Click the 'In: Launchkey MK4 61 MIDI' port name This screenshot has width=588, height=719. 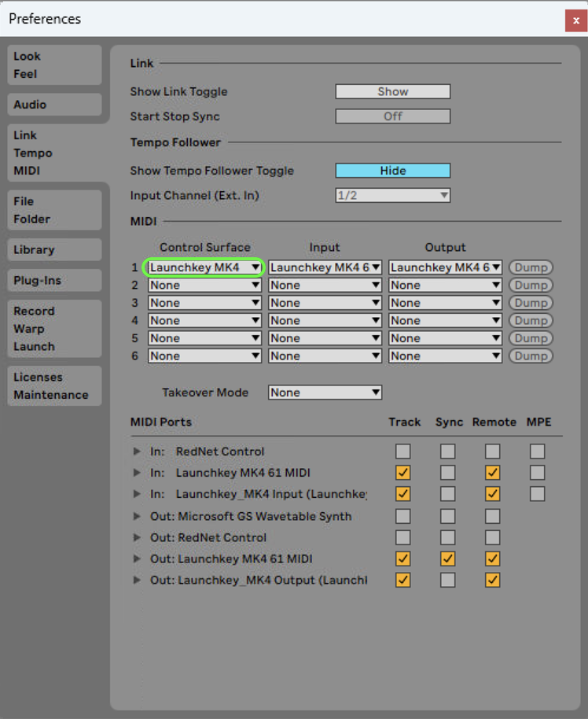tap(230, 473)
